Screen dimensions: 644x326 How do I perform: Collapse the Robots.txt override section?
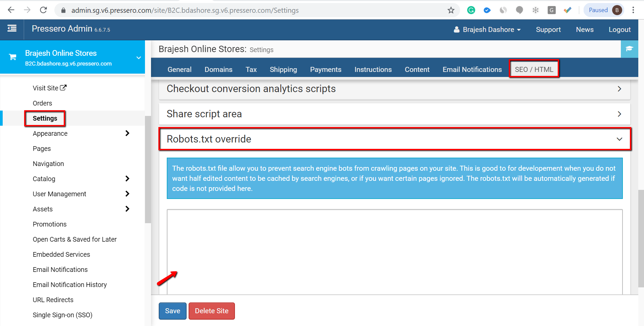coord(395,139)
